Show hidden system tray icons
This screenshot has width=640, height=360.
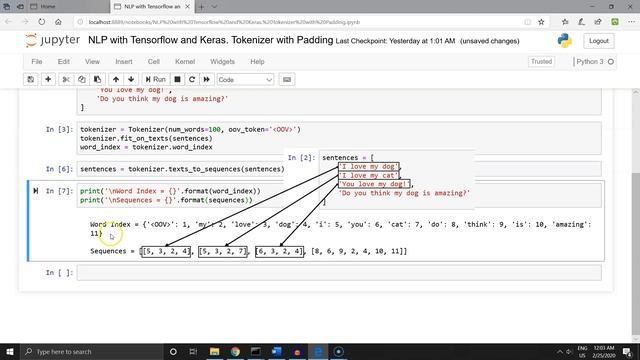pos(560,351)
